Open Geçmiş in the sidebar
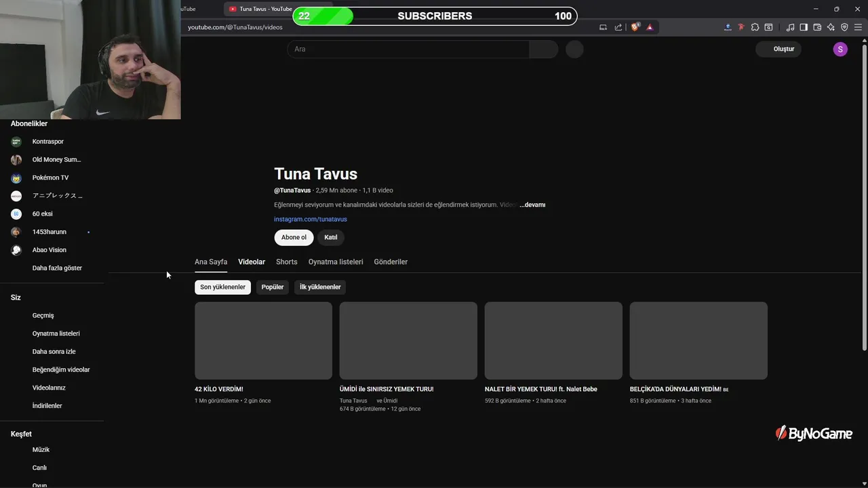Viewport: 868px width, 488px height. (x=43, y=315)
